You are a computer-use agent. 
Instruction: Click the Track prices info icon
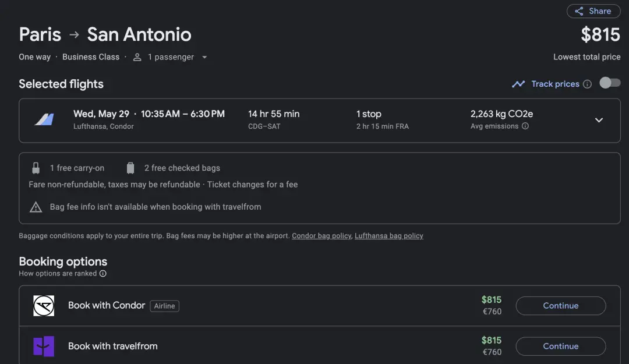point(587,84)
